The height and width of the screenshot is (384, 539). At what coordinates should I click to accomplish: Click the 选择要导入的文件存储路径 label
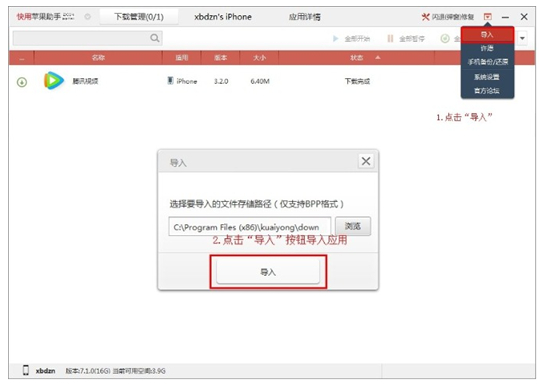(x=257, y=204)
